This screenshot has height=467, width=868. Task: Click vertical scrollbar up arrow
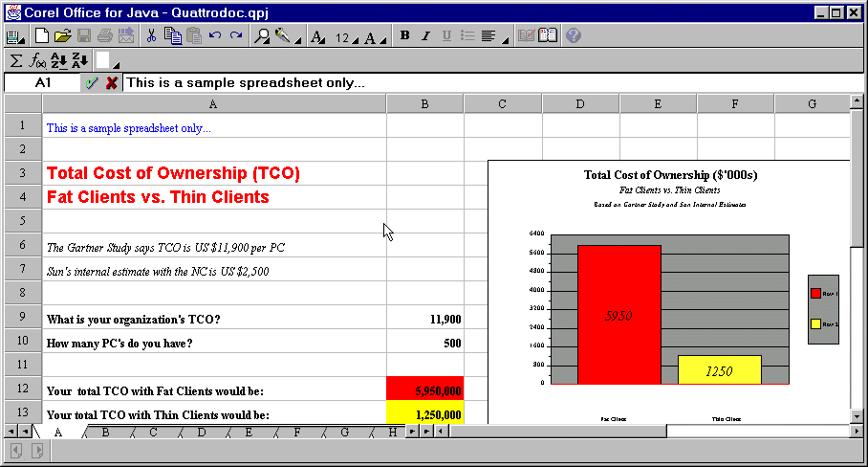(857, 101)
